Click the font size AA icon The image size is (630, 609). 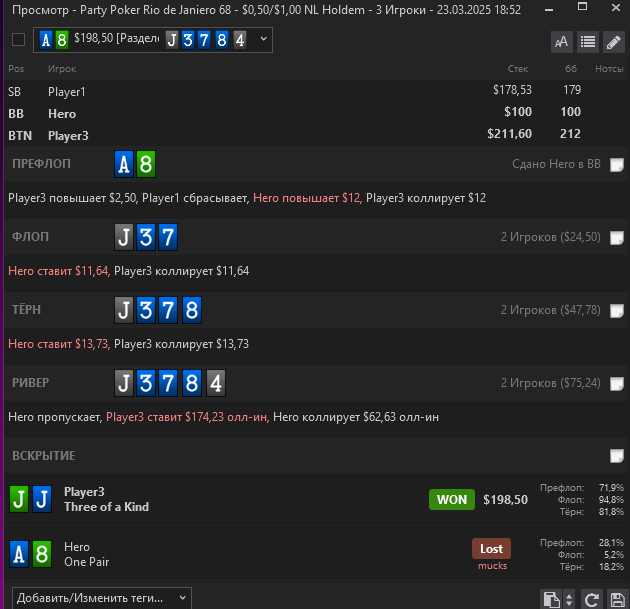point(561,42)
